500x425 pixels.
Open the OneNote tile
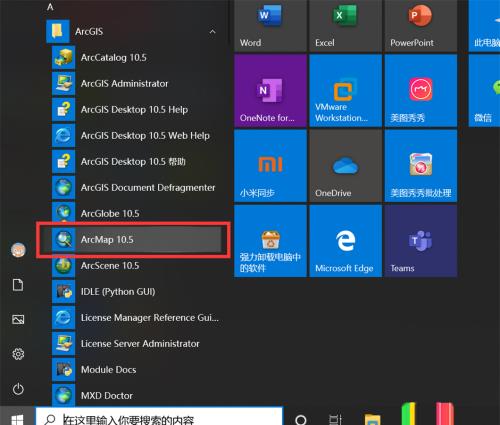tap(270, 91)
